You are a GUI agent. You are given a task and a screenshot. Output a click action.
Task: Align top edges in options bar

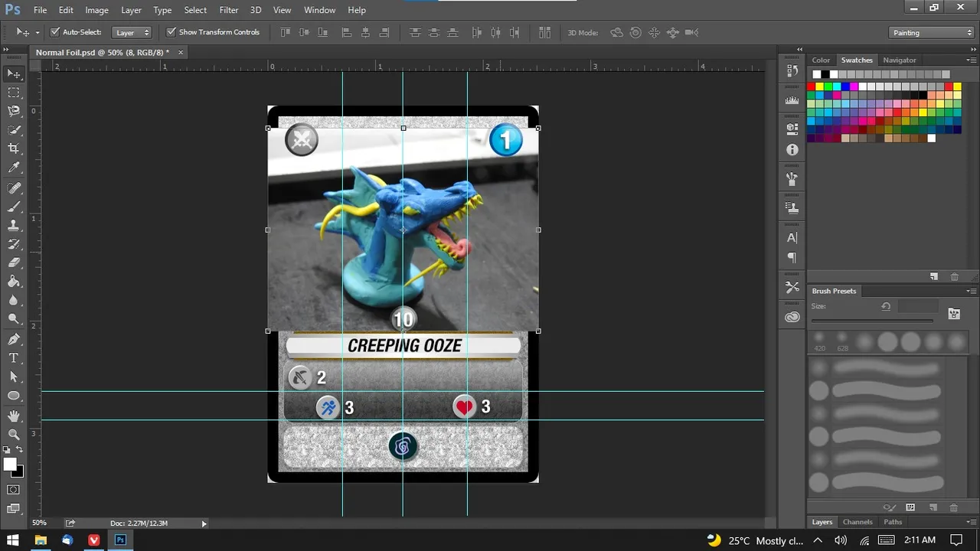[x=286, y=32]
